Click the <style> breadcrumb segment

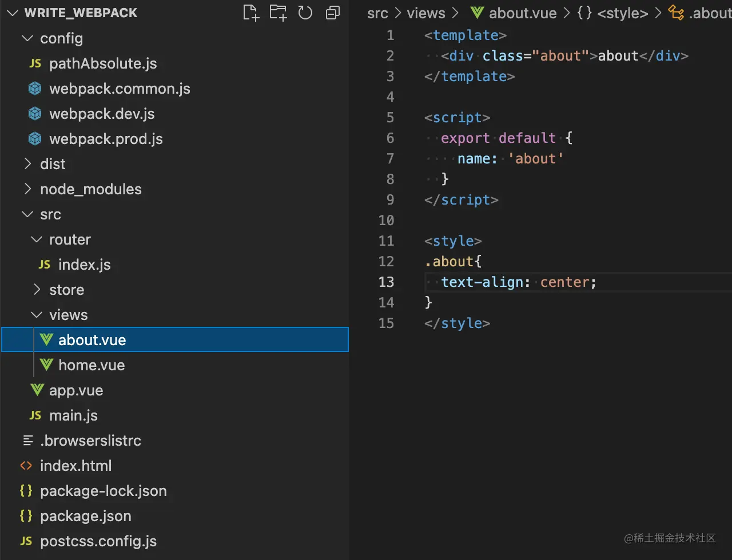[x=613, y=13]
